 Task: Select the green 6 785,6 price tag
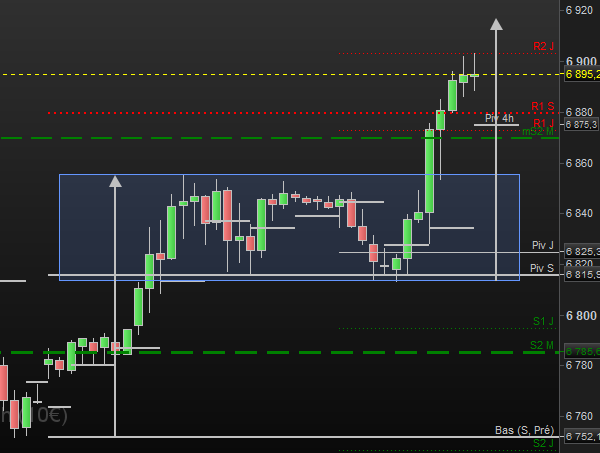(582, 351)
